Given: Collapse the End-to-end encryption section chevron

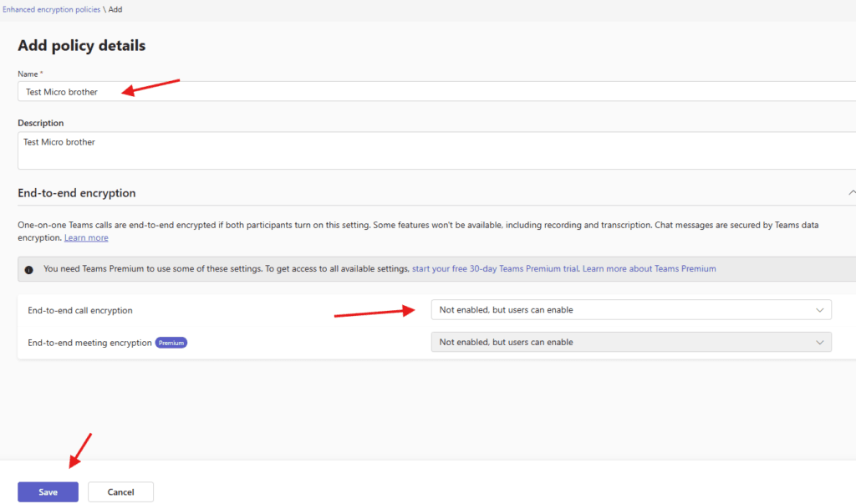Looking at the screenshot, I should click(851, 193).
